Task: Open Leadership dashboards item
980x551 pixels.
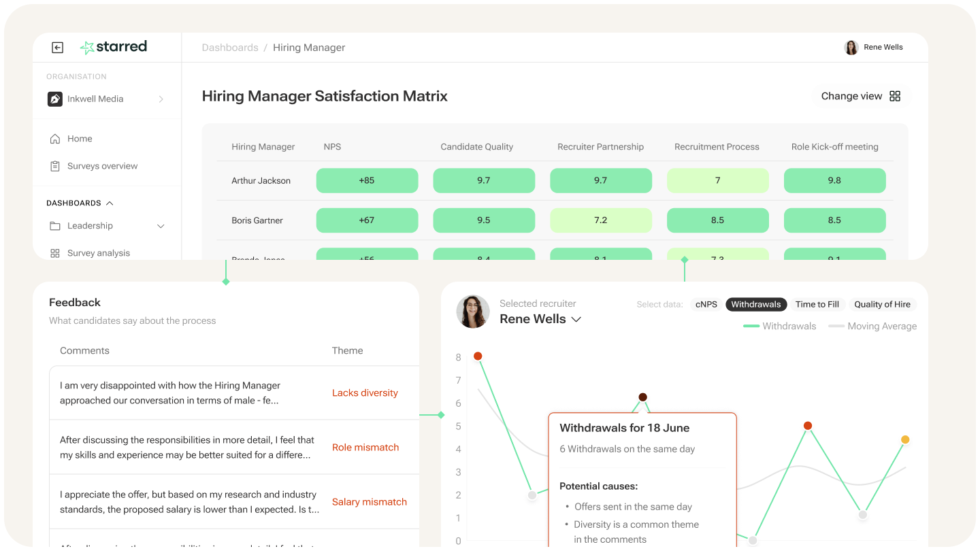Action: click(x=90, y=226)
